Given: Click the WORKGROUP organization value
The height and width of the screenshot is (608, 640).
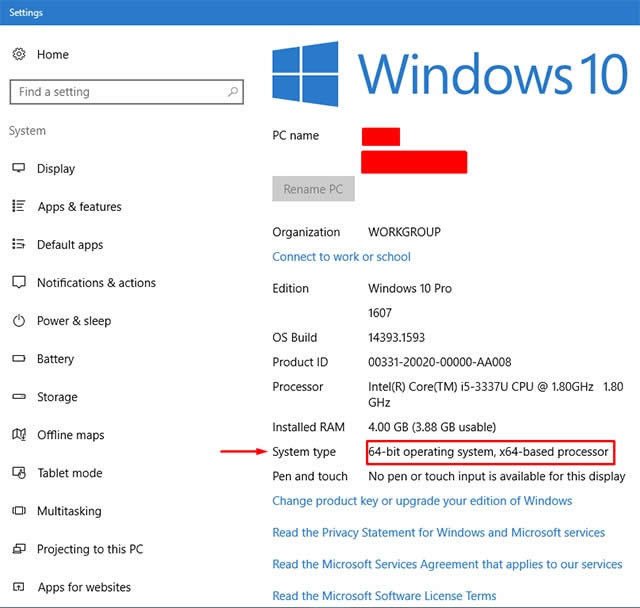Looking at the screenshot, I should [404, 232].
